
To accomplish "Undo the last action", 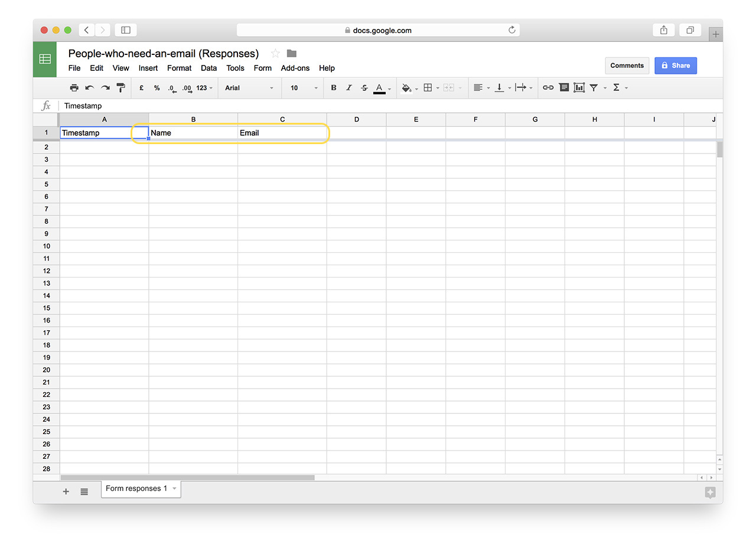I will click(x=89, y=88).
